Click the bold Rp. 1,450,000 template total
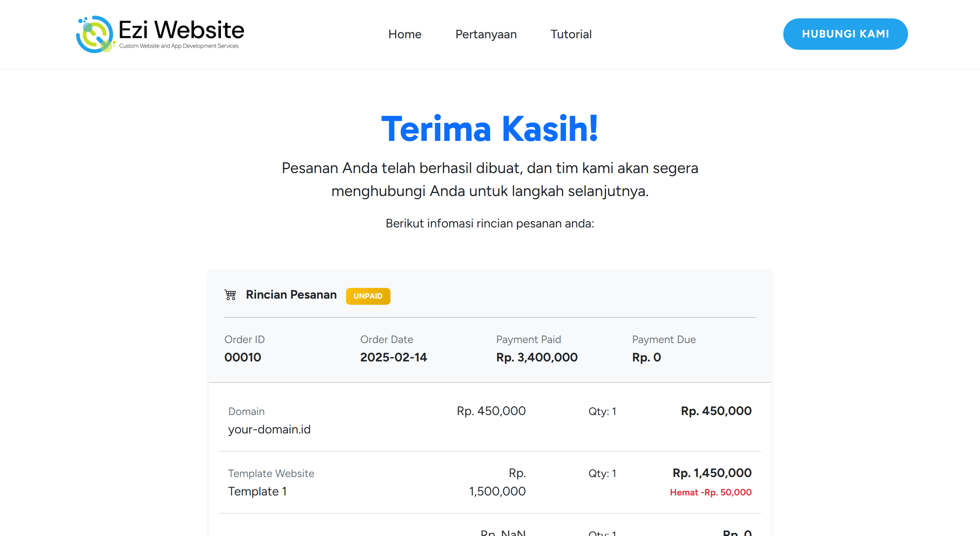The height and width of the screenshot is (536, 980). 712,473
